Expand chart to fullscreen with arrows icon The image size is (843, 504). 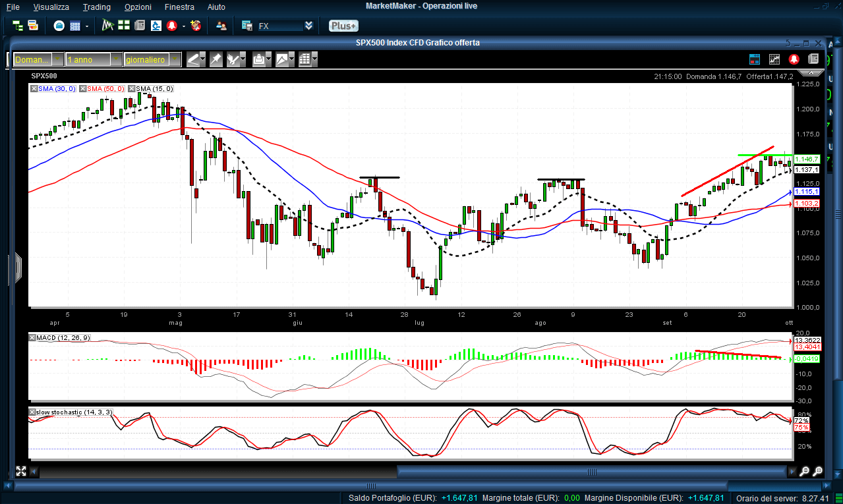click(20, 471)
